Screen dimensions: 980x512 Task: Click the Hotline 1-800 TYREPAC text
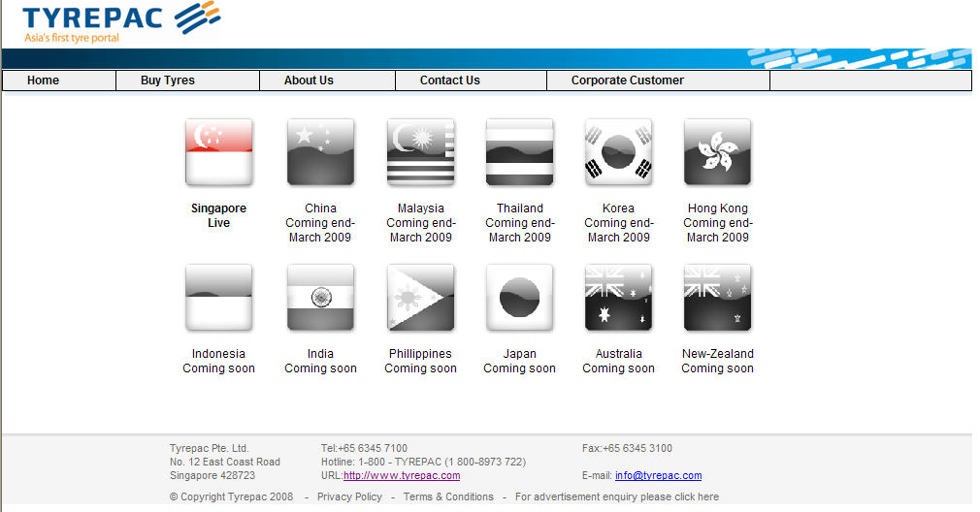click(x=423, y=462)
